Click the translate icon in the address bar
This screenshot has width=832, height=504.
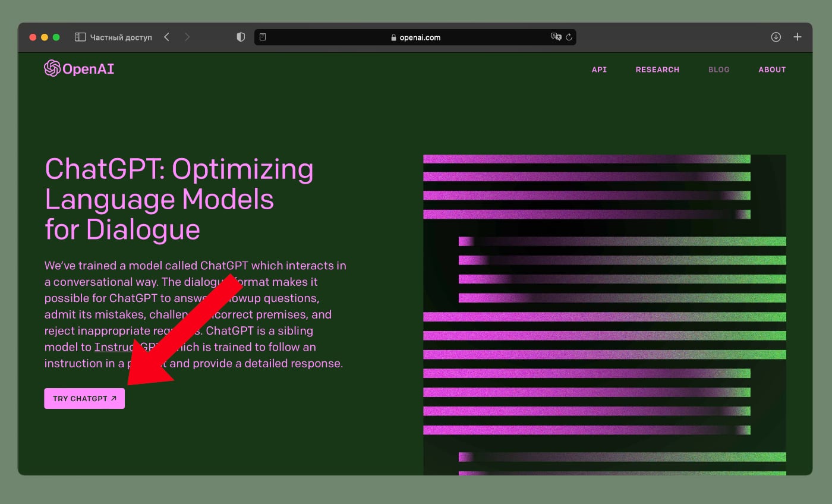tap(556, 37)
